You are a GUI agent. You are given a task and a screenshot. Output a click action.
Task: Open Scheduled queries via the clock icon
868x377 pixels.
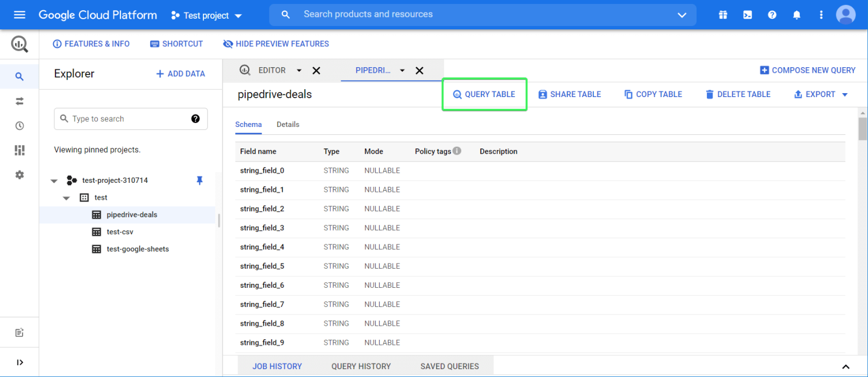(x=19, y=125)
